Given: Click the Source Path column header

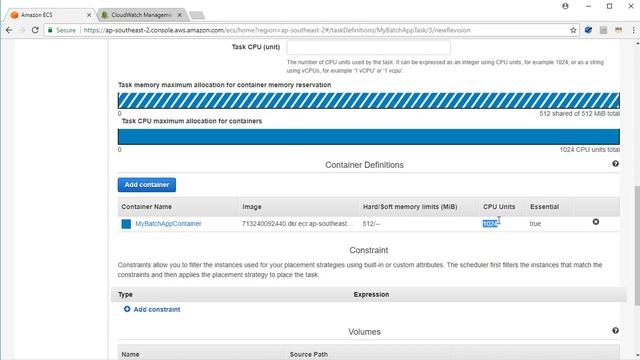Looking at the screenshot, I should coord(309,354).
